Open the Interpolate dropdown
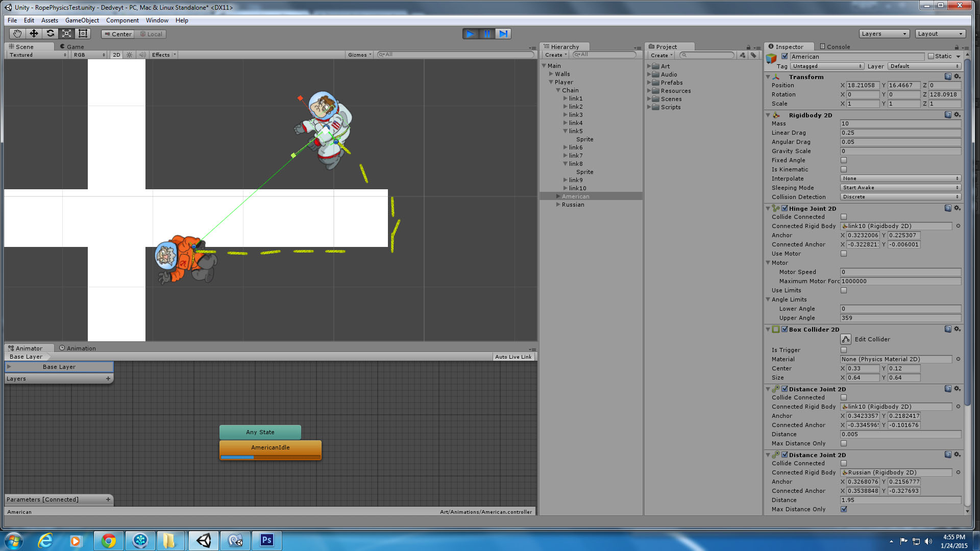The width and height of the screenshot is (980, 551). 900,179
